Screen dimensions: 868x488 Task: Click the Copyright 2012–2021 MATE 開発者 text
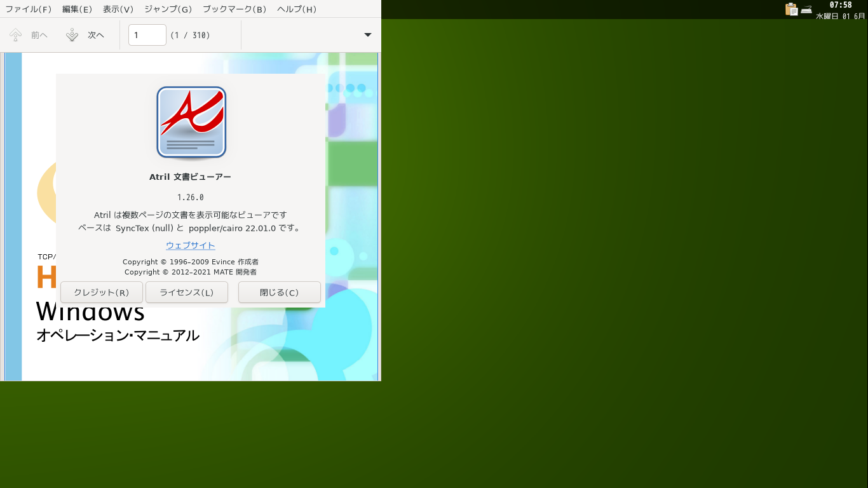[x=191, y=272]
